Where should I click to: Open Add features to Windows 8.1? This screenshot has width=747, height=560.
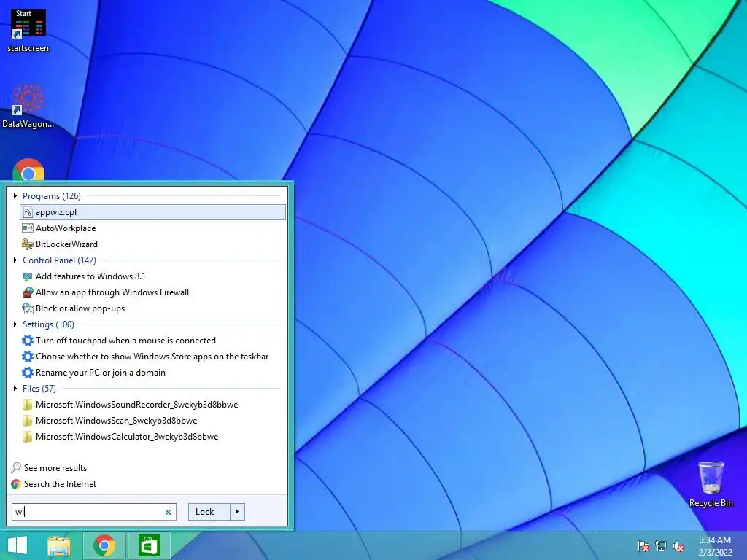tap(153, 276)
